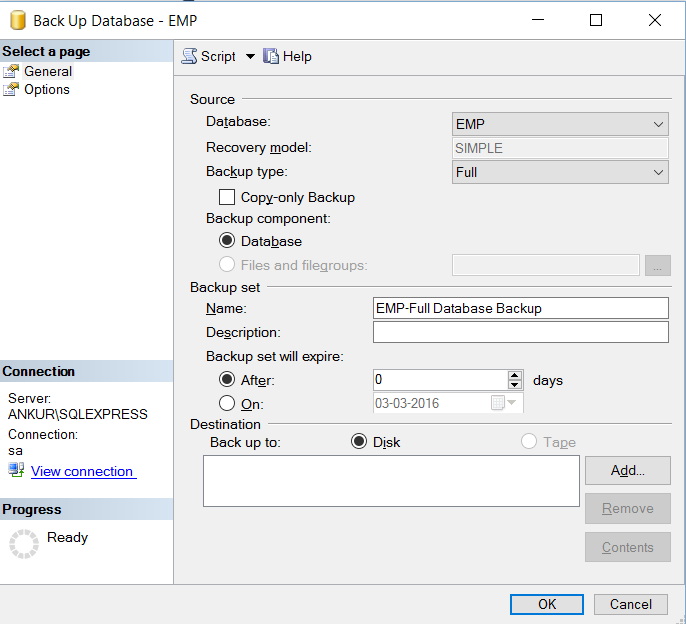Expand the Script dropdown arrow

click(x=250, y=57)
